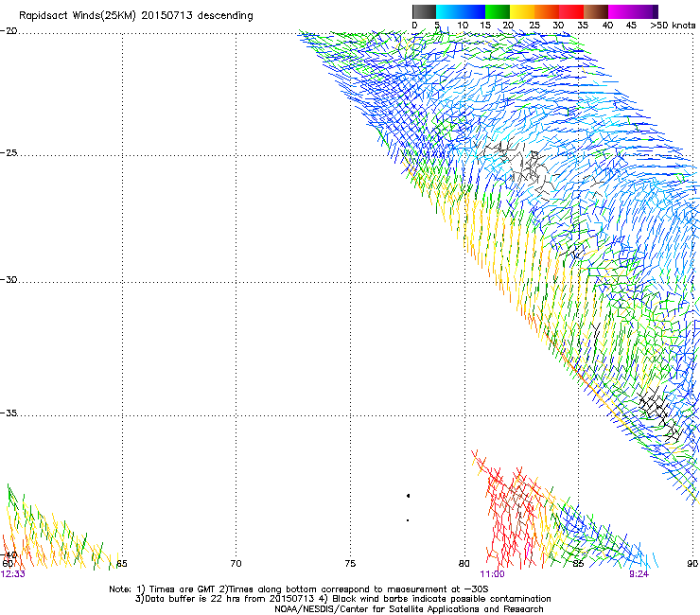The width and height of the screenshot is (700, 615).
Task: Click the '75' longitude axis label
Action: coord(350,564)
